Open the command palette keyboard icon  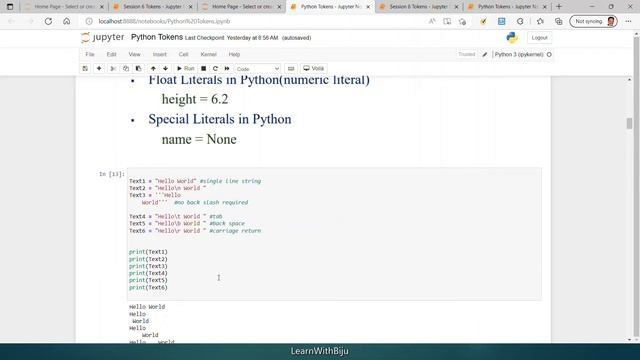coord(291,69)
